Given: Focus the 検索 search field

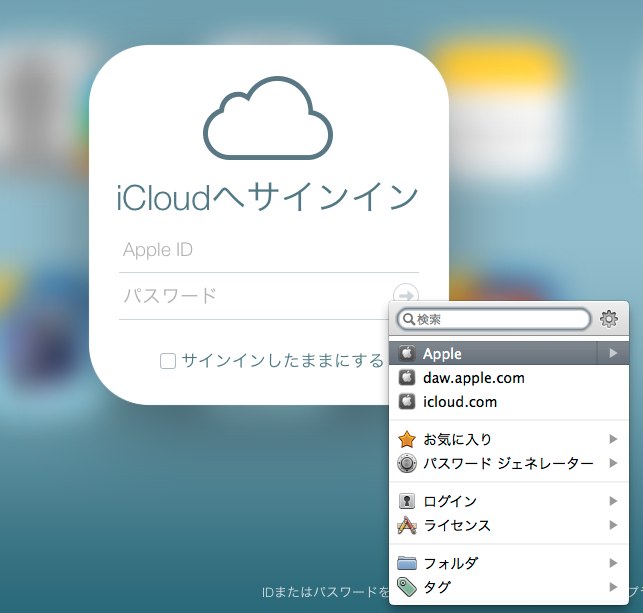Looking at the screenshot, I should click(x=494, y=319).
